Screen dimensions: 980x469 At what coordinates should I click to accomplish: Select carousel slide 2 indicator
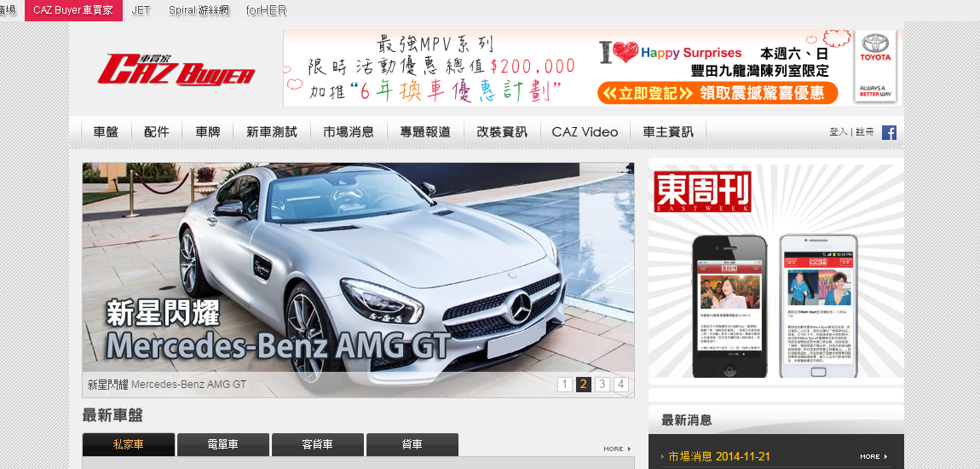[583, 384]
